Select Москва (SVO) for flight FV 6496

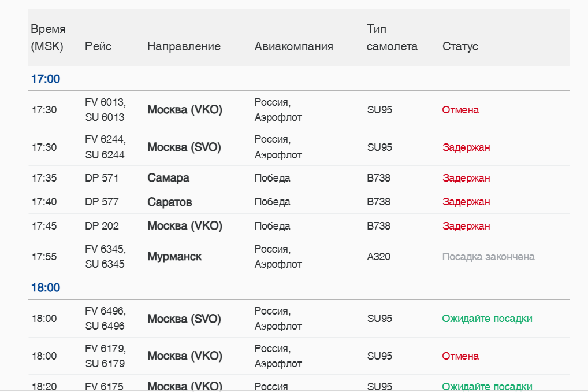[184, 319]
